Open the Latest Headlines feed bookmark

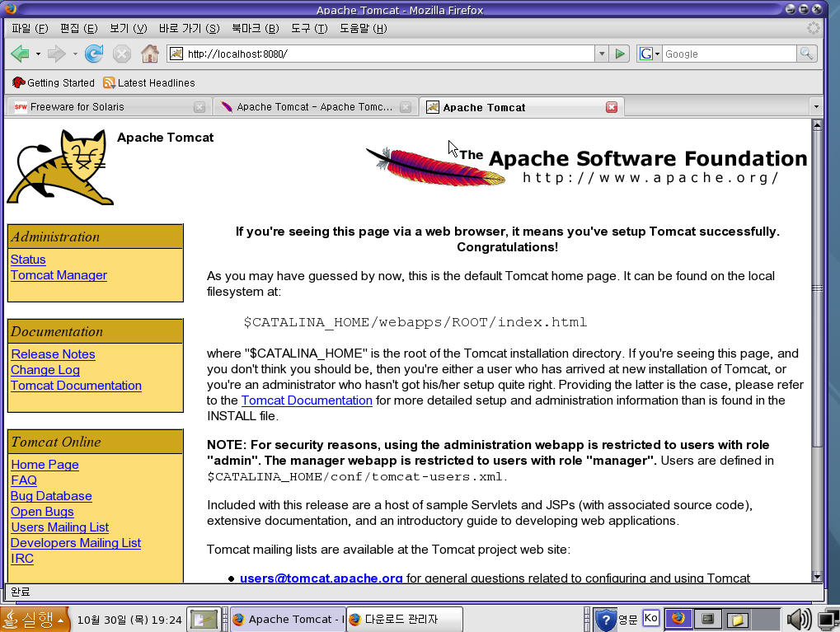point(149,83)
